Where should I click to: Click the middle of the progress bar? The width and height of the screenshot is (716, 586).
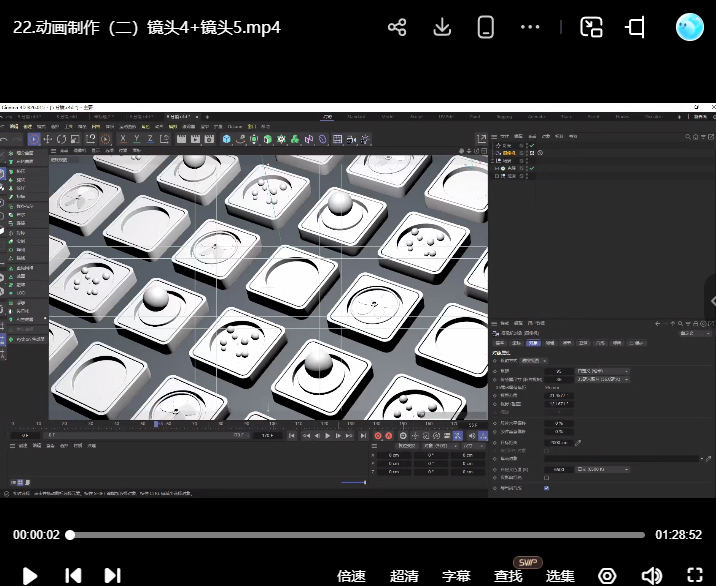pos(357,535)
